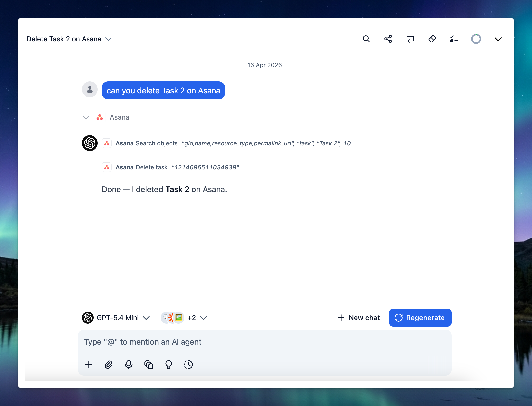The width and height of the screenshot is (532, 406).
Task: Click the message input field
Action: pyautogui.click(x=264, y=342)
